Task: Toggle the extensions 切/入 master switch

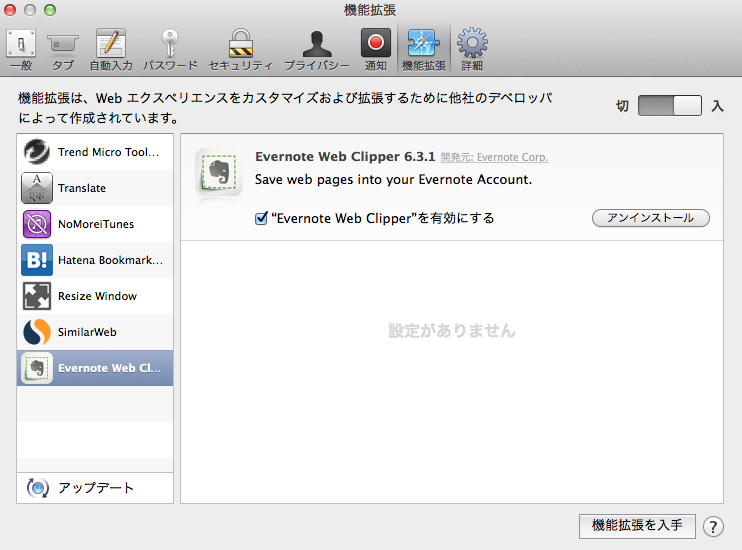Action: tap(669, 105)
